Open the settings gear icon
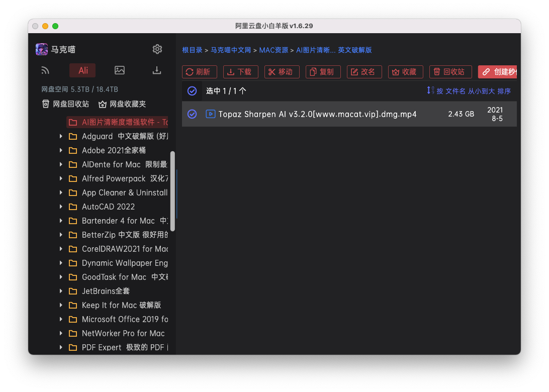The image size is (549, 392). point(157,49)
